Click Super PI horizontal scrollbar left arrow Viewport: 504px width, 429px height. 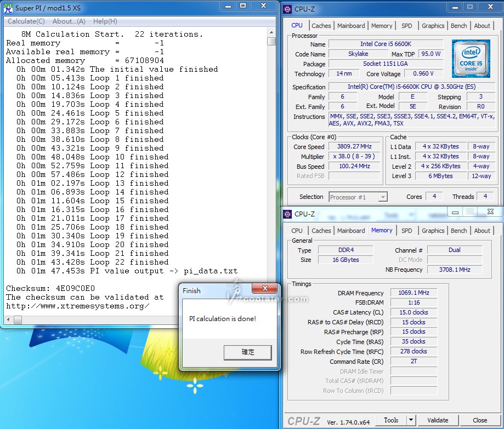click(x=8, y=319)
